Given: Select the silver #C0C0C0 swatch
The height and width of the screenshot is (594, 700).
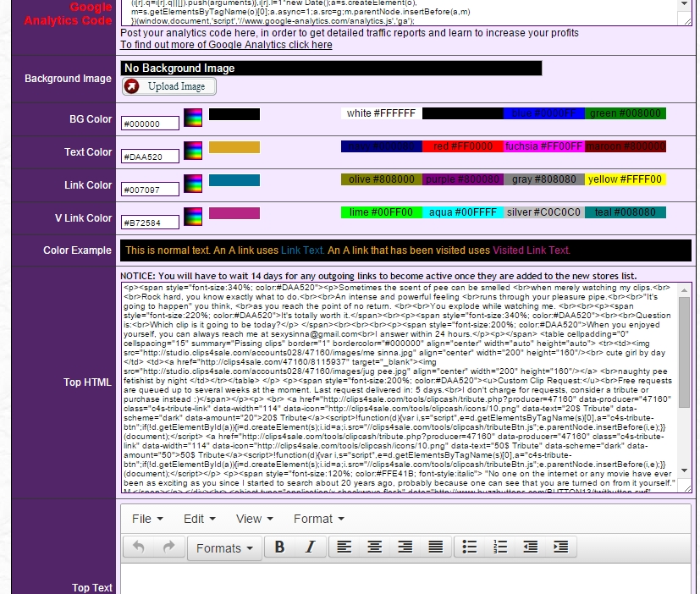Looking at the screenshot, I should 543,212.
